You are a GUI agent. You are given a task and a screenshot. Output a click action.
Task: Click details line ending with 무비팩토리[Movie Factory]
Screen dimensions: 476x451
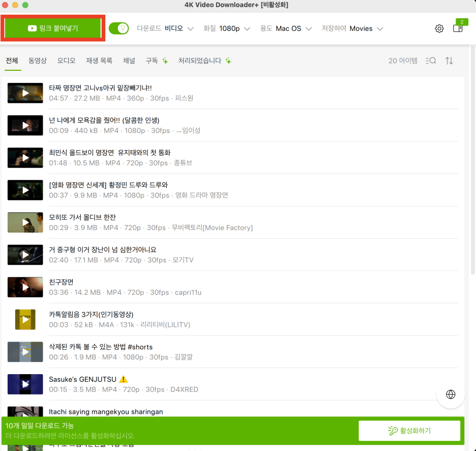[151, 228]
